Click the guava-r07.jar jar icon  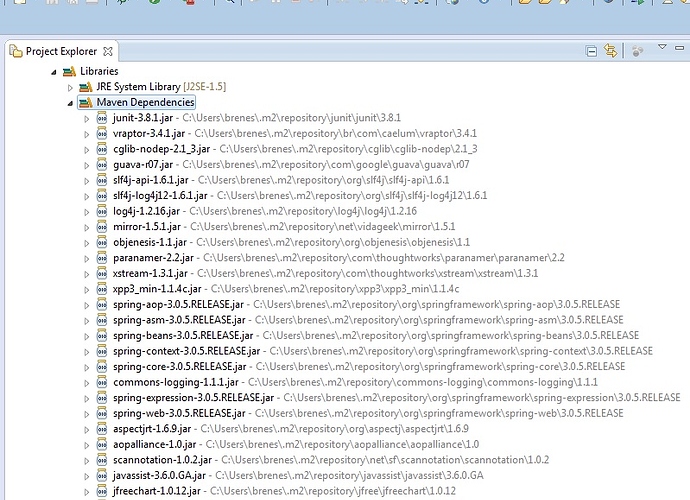point(102,164)
